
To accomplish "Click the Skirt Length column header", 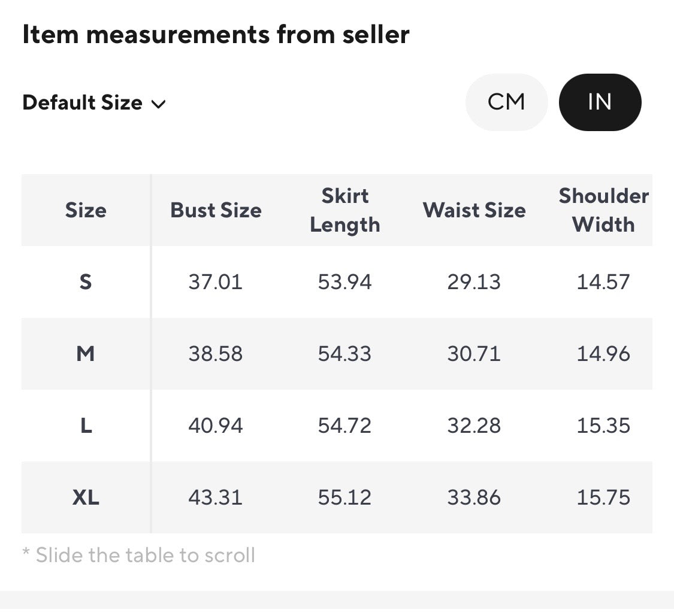I will [344, 211].
